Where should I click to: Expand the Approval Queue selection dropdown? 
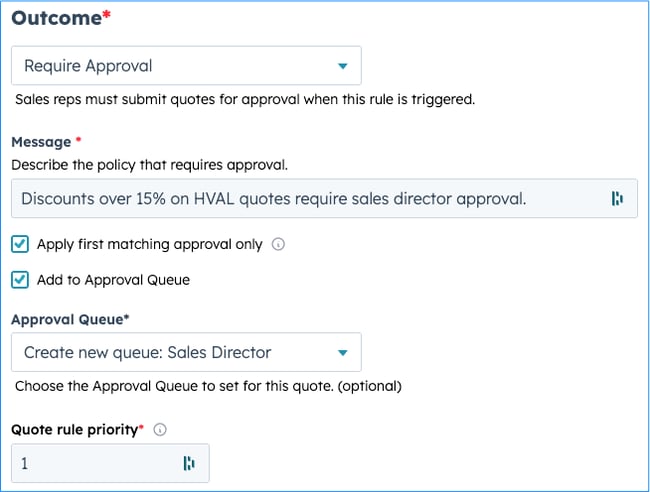pos(186,352)
